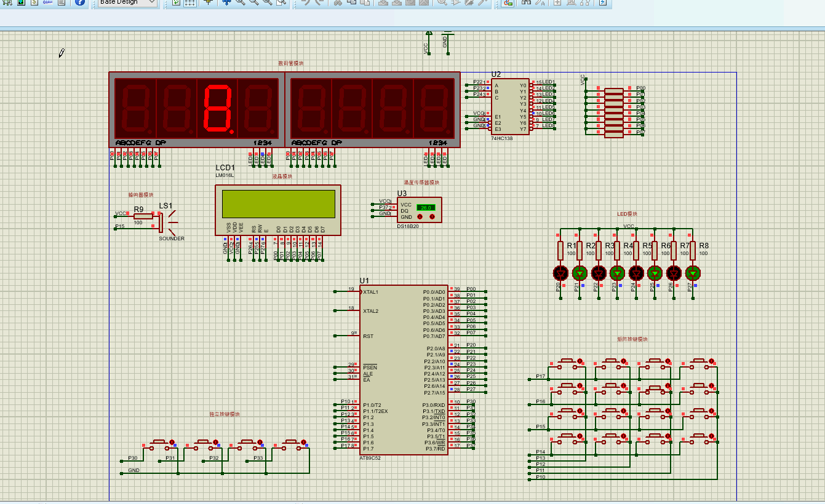Screen dimensions: 825x504
Task: Click the GND wire label near key P30
Action: coord(134,470)
